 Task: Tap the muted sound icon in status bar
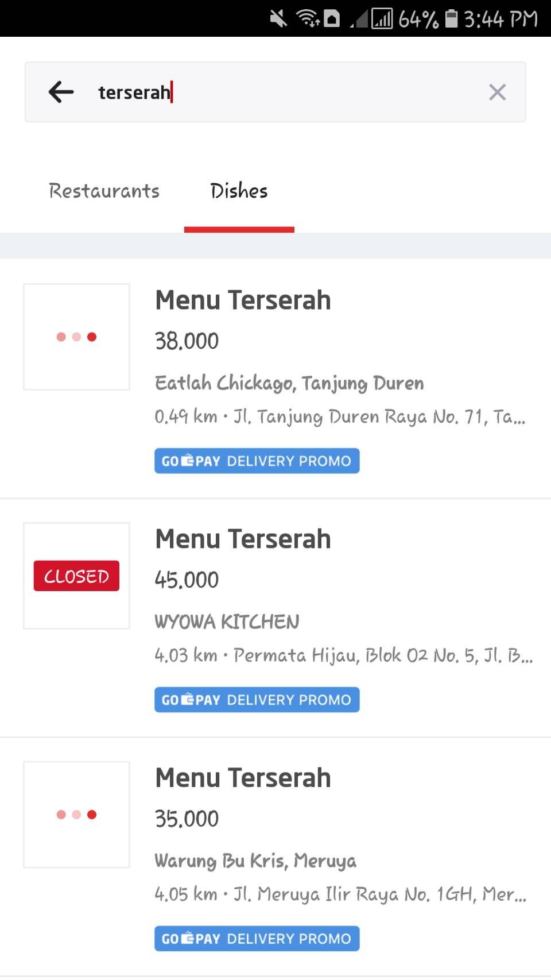(x=278, y=19)
